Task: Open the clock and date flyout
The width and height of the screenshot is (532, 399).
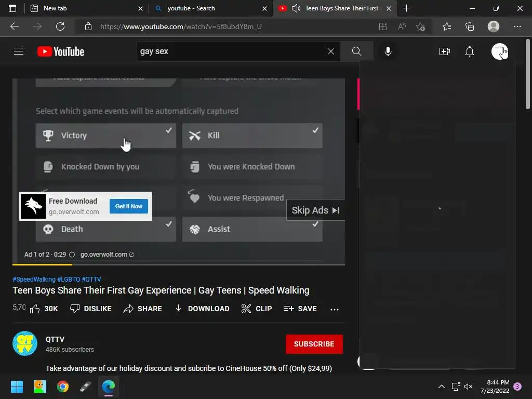Action: tap(495, 387)
